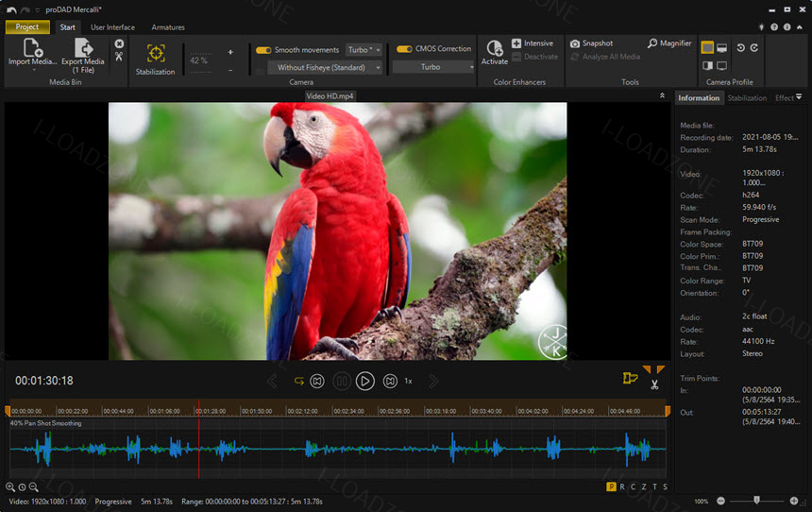Click the Import Media icon
The width and height of the screenshot is (812, 512).
pyautogui.click(x=33, y=47)
